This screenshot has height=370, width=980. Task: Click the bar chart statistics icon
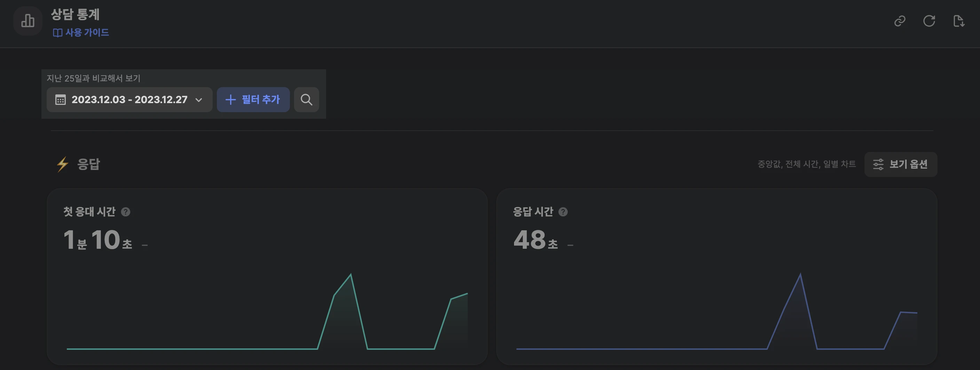tap(27, 21)
